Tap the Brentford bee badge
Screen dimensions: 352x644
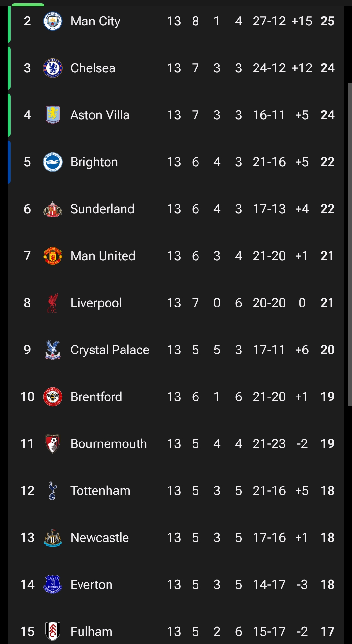pos(52,397)
